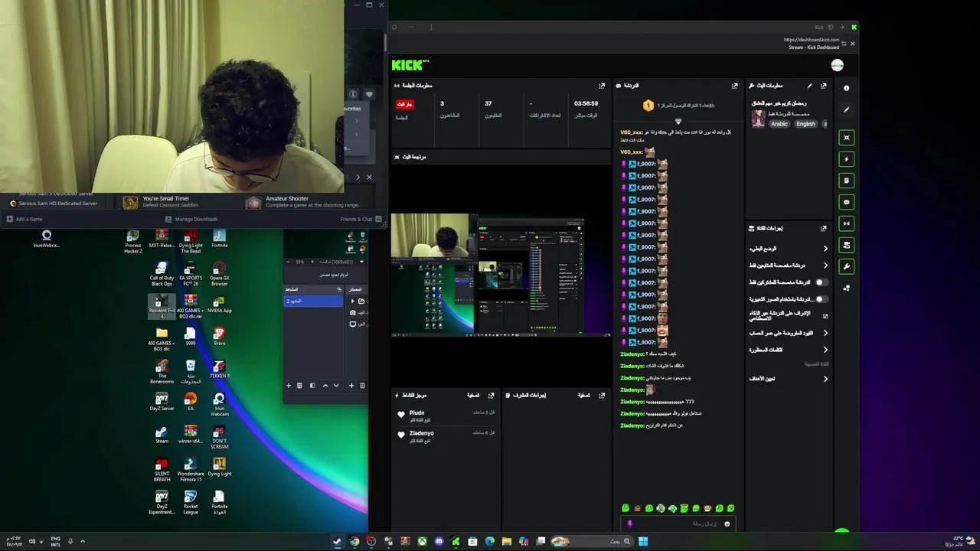Click the lightning bolt sidebar icon
This screenshot has height=551, width=980.
pyautogui.click(x=846, y=159)
